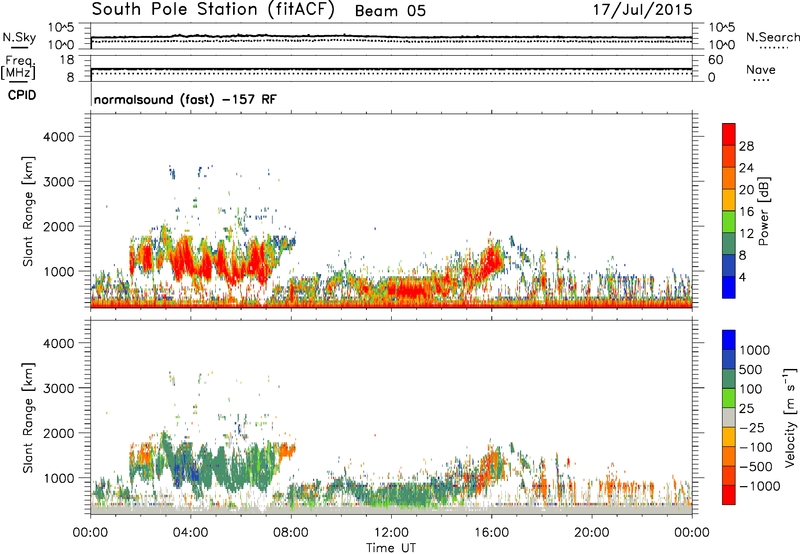Pick the light green Velocity segment between 25 and 100
This screenshot has width=800, height=554.
point(729,398)
